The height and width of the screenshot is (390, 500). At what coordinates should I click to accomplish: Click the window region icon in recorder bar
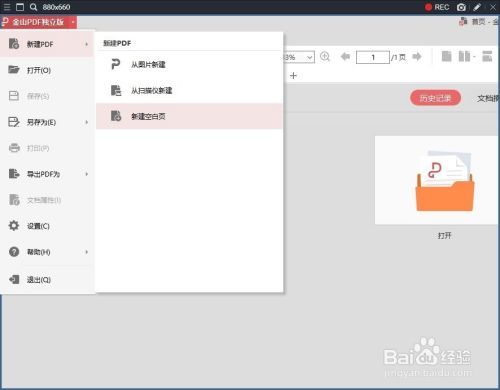coord(20,7)
